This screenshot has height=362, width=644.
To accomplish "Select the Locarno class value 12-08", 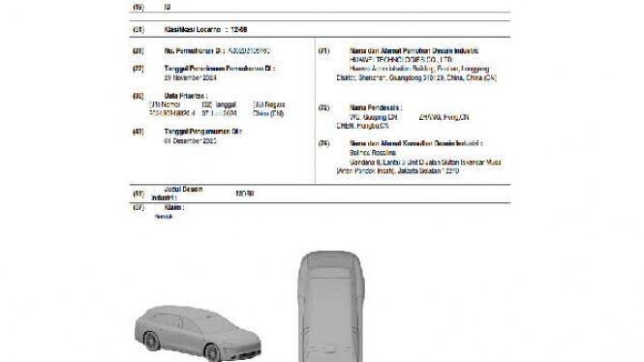I will tap(238, 30).
